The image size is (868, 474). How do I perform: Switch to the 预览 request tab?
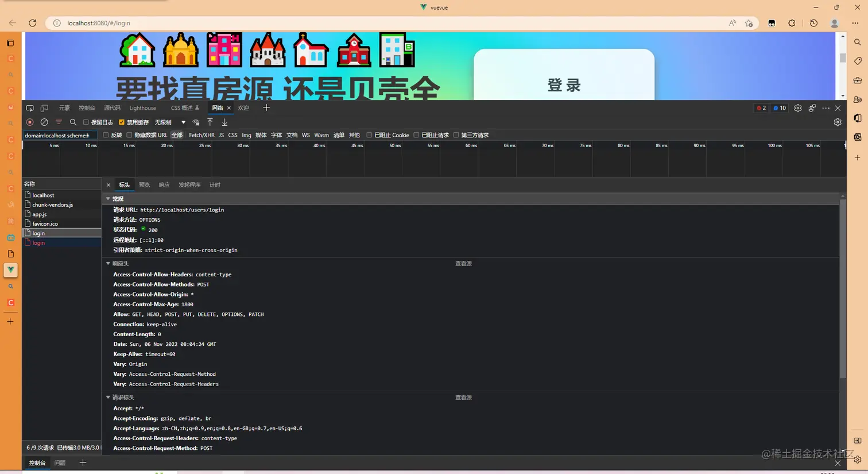(144, 185)
